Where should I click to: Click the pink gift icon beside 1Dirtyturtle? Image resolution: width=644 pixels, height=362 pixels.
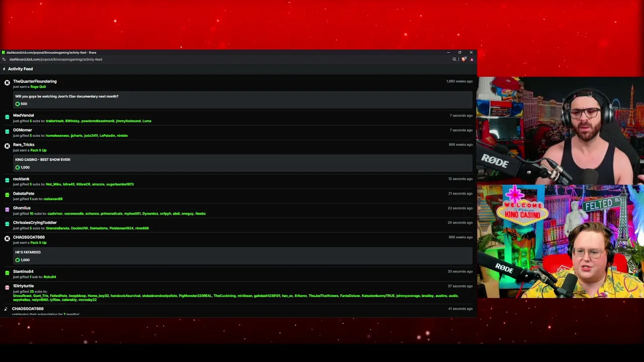[7, 287]
